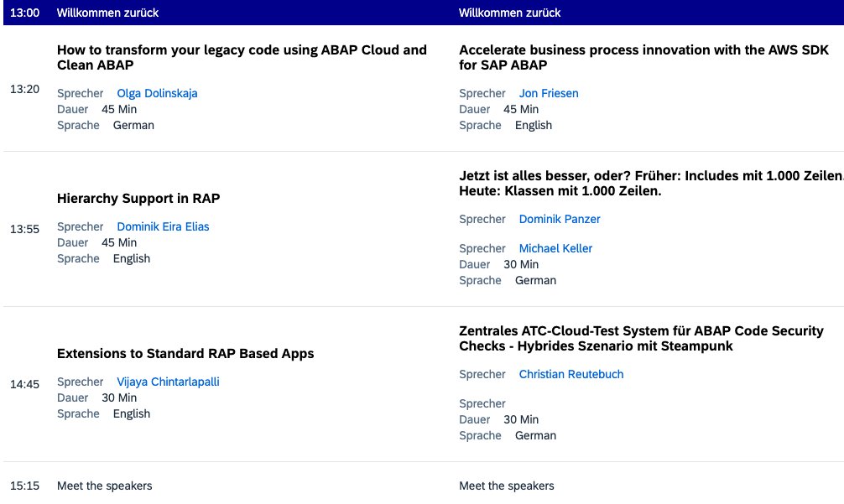This screenshot has width=844, height=504.
Task: Click right 'Meet the speakers' entry
Action: coord(507,486)
